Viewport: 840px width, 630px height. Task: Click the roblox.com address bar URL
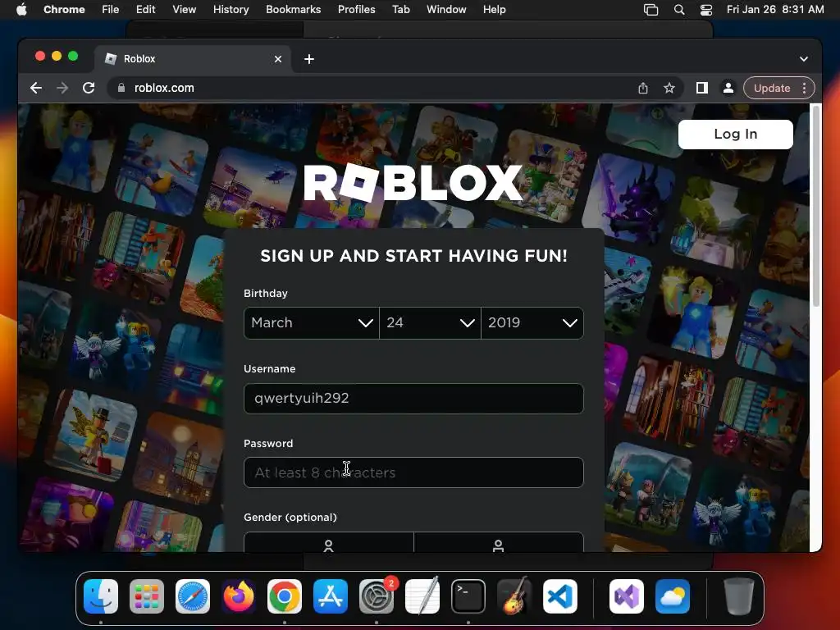[x=164, y=88]
